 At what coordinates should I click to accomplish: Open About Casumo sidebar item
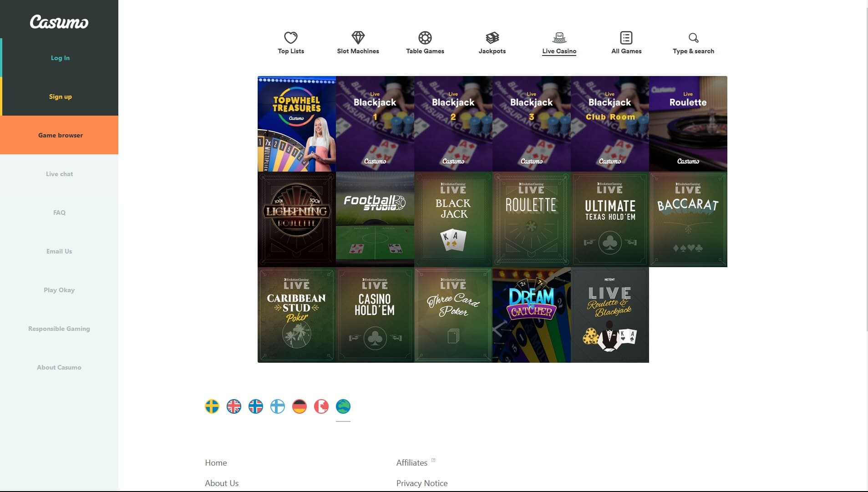[x=59, y=367]
